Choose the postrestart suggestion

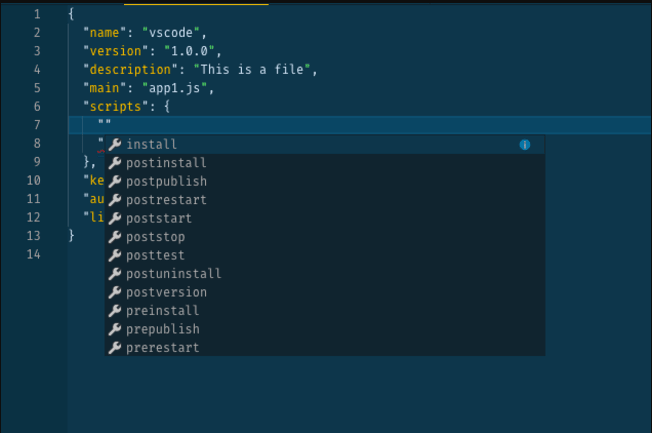325,200
